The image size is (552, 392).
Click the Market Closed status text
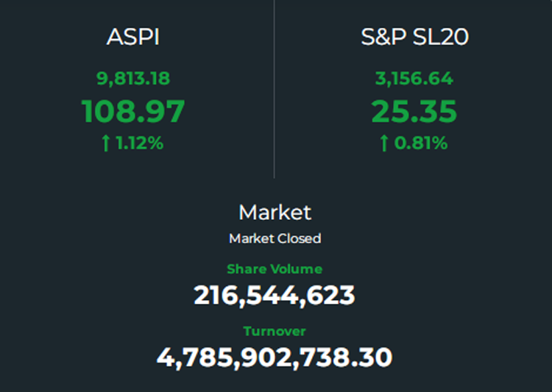tap(275, 238)
